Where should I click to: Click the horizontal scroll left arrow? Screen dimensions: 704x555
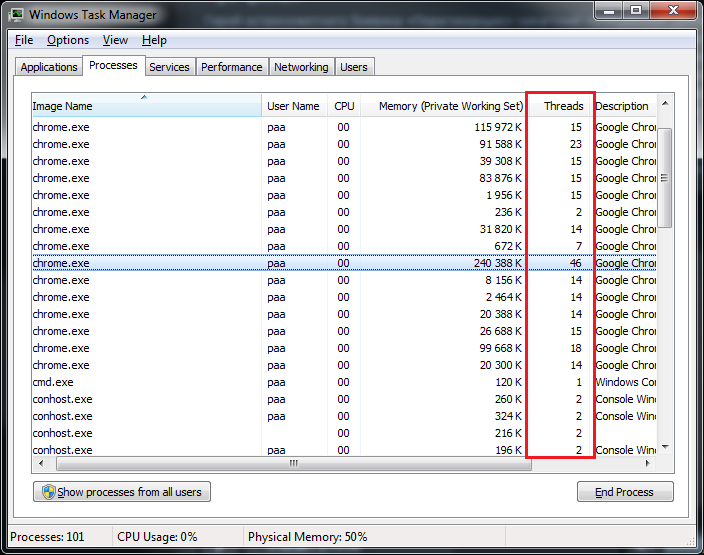(x=41, y=463)
